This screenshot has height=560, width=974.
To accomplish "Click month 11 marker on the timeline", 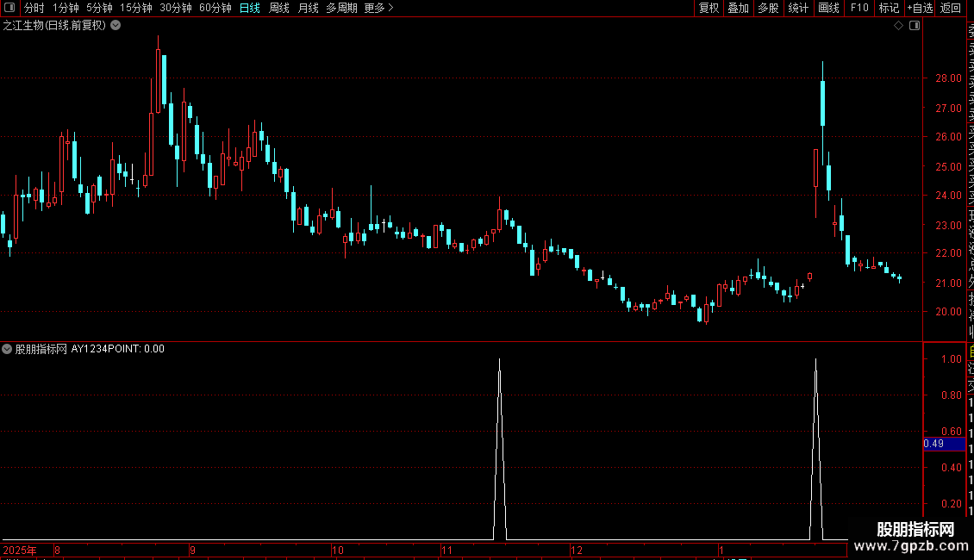I will [x=446, y=550].
